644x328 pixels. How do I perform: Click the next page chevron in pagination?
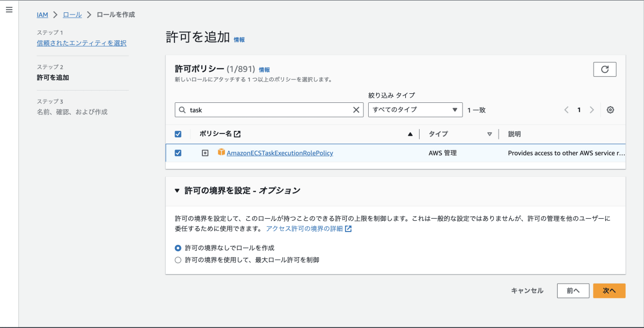click(592, 109)
